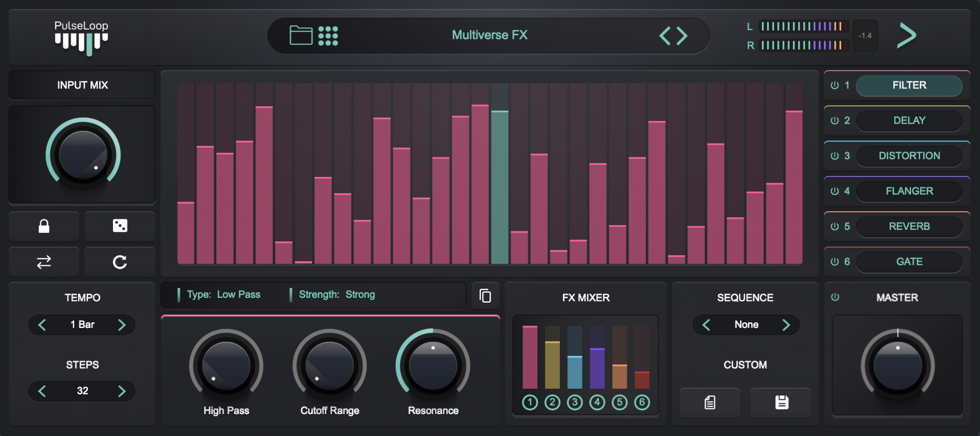Save the custom sequence with the floppy disk icon
Screen dimensions: 980x436
[781, 403]
